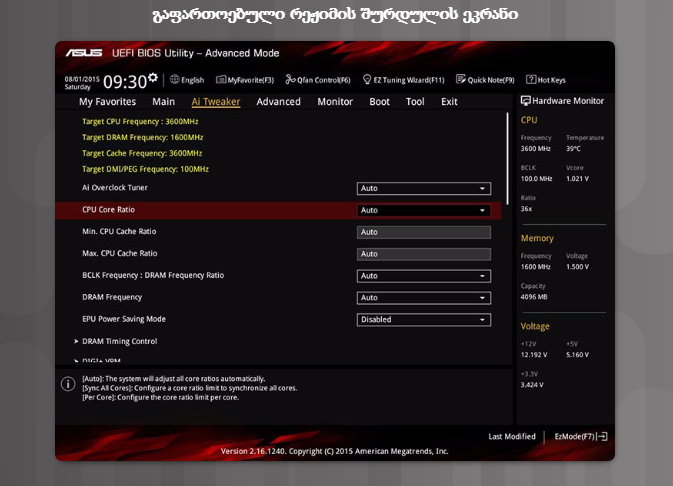This screenshot has height=486, width=673.
Task: Open the CPU Core Ratio dropdown
Action: tap(424, 210)
